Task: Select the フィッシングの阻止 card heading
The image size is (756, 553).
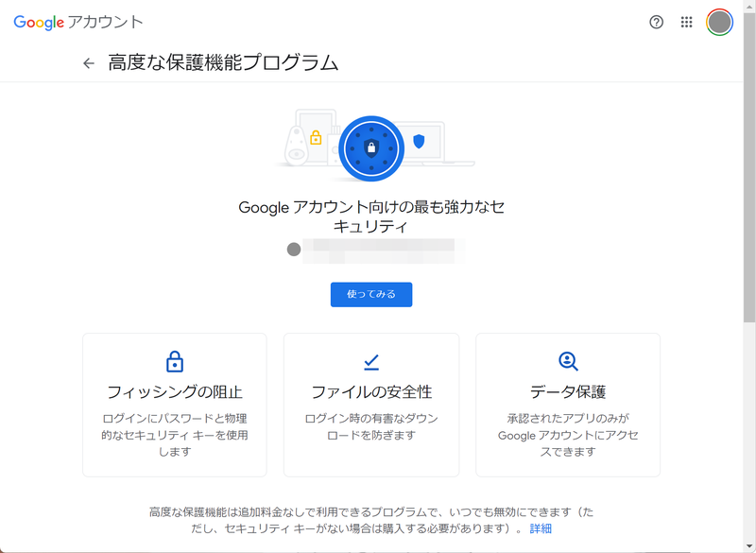Action: coord(175,392)
